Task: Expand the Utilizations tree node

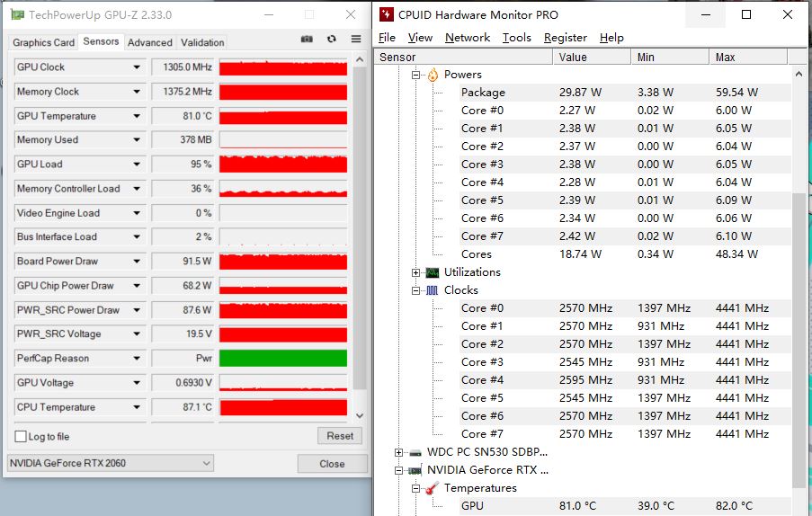Action: [415, 272]
